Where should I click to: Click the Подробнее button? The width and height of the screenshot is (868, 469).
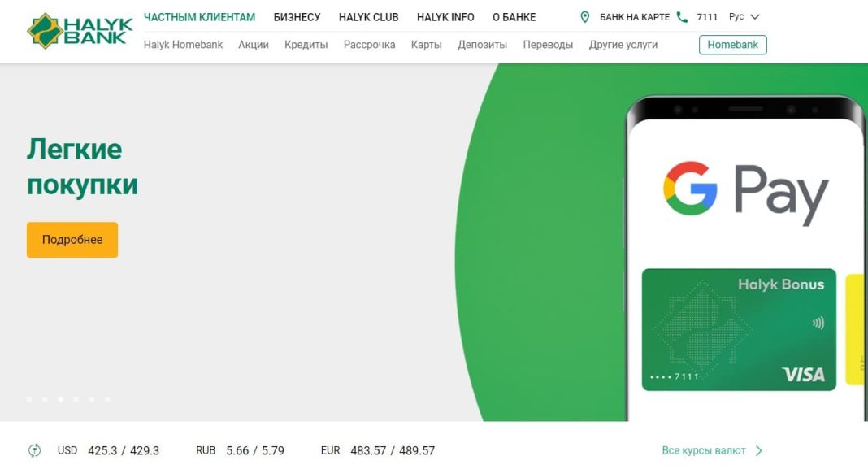72,240
